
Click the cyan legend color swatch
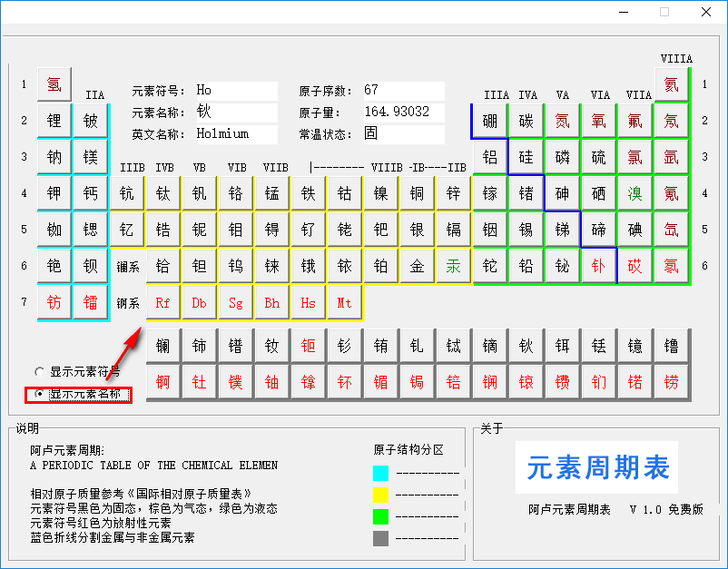[381, 473]
